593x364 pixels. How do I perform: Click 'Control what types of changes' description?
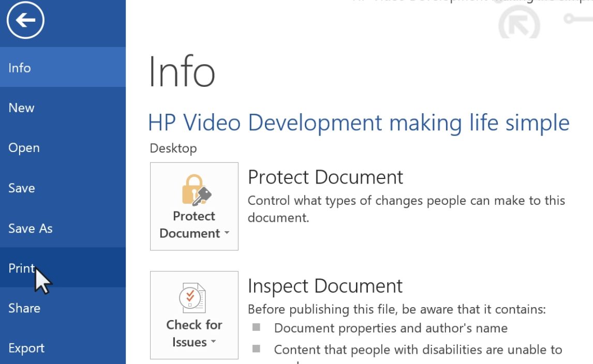tap(406, 209)
